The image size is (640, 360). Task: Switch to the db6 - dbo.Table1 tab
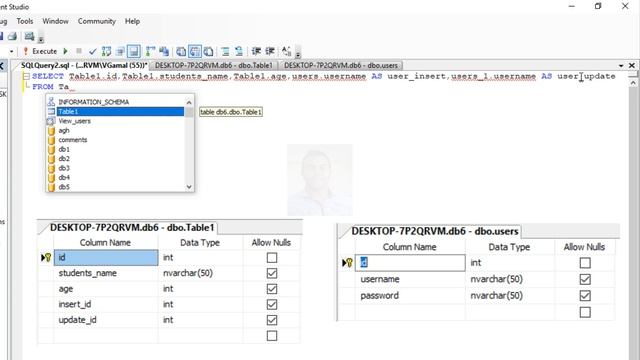pyautogui.click(x=213, y=65)
